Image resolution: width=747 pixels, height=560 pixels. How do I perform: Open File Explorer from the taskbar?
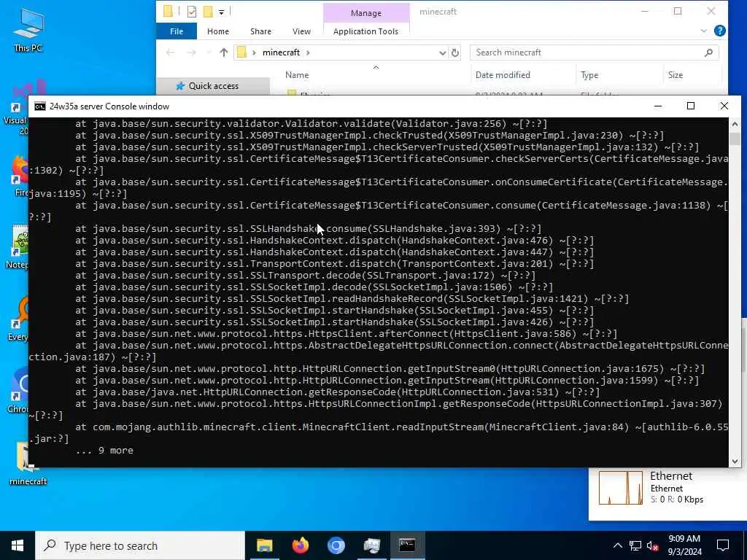[x=264, y=545]
